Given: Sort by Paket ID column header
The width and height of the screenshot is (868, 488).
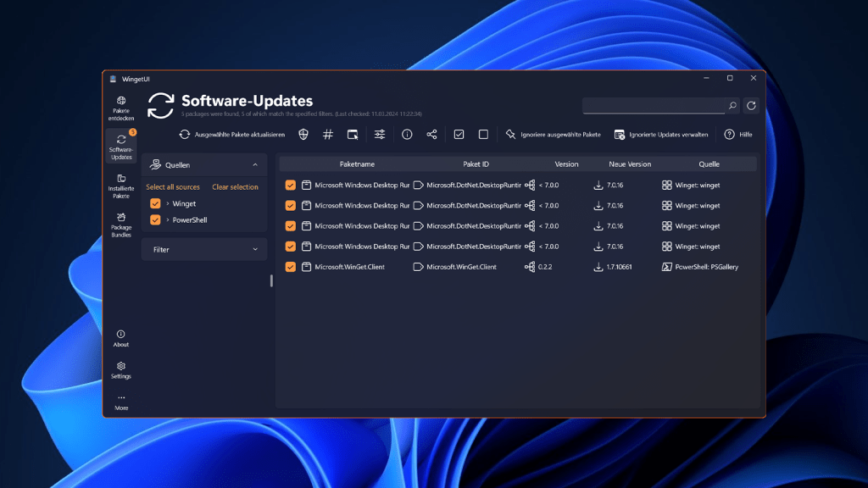Looking at the screenshot, I should pyautogui.click(x=476, y=164).
